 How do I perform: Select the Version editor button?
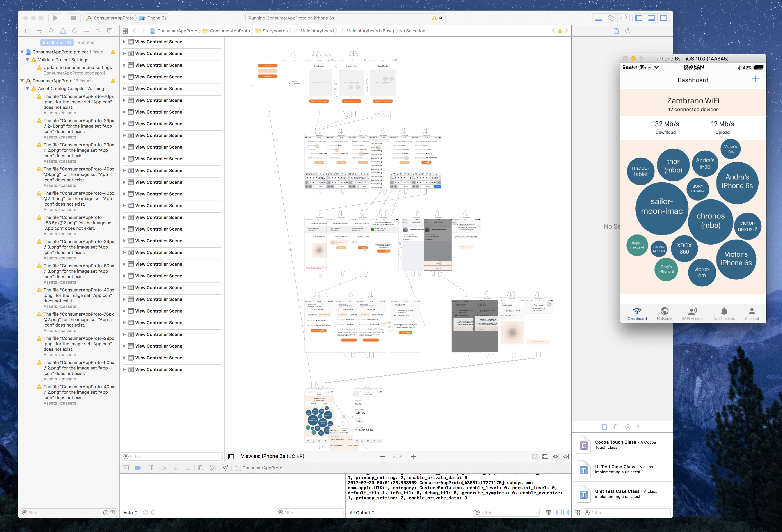624,18
